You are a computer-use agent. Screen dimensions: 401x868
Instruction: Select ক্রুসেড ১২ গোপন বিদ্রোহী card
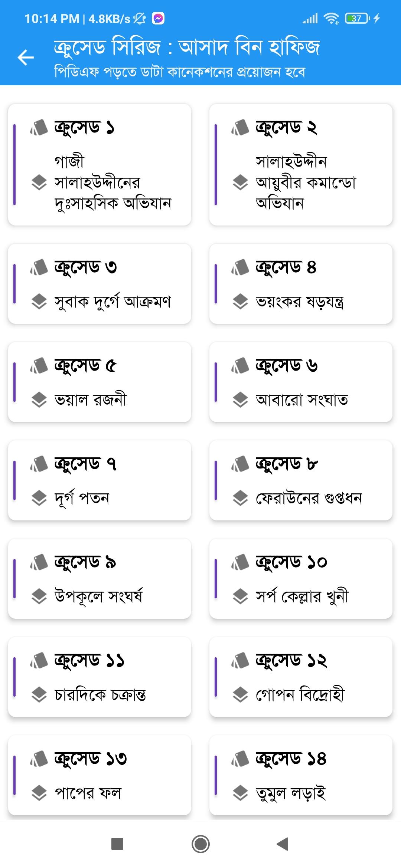(x=301, y=677)
